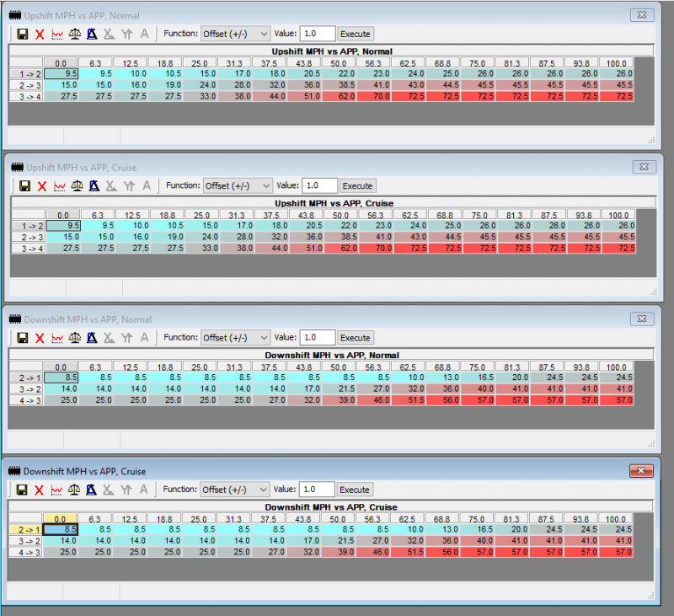Click red X icon in Upshift Normal toolbar
Viewport: 674px width, 616px height.
click(40, 35)
